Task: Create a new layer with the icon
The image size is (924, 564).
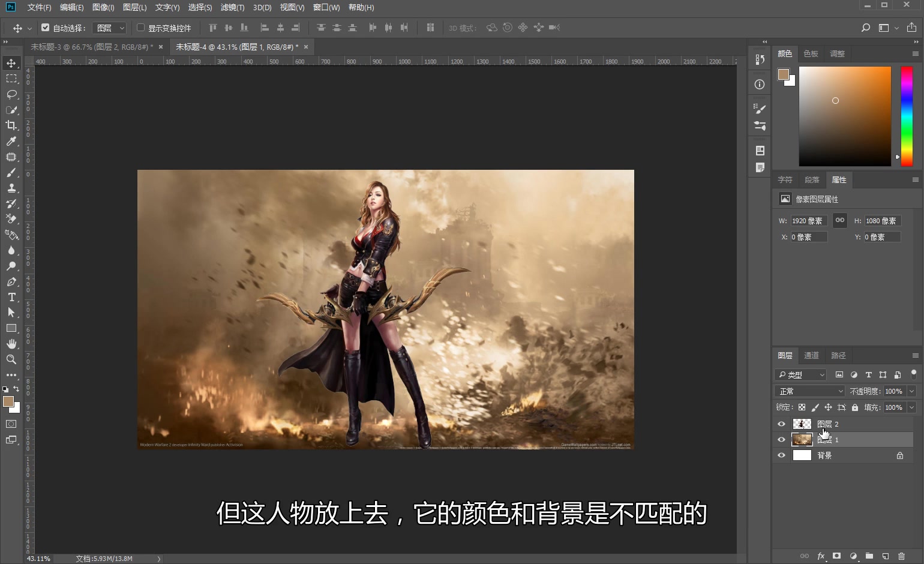Action: click(885, 556)
